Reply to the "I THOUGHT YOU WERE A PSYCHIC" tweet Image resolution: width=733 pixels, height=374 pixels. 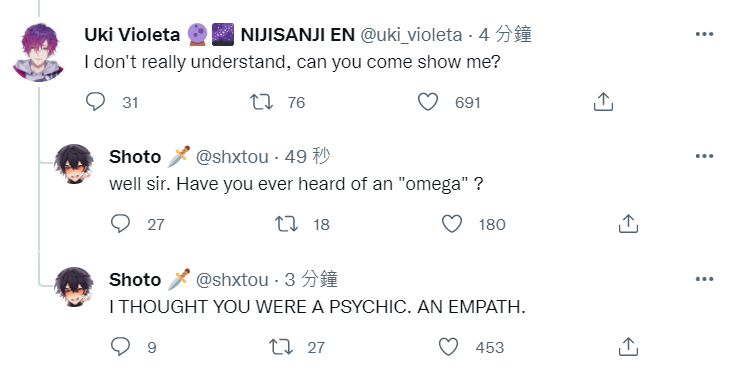point(121,347)
